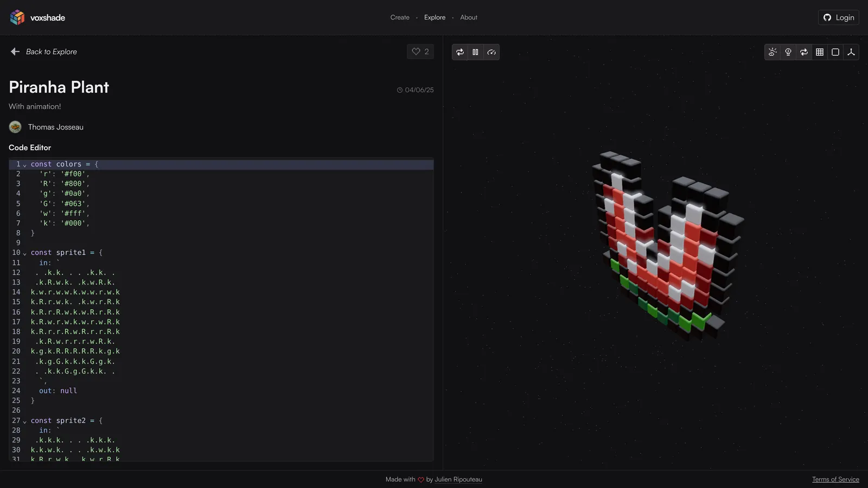868x488 pixels.
Task: Toggle the 3D axes helper icon
Action: click(851, 52)
